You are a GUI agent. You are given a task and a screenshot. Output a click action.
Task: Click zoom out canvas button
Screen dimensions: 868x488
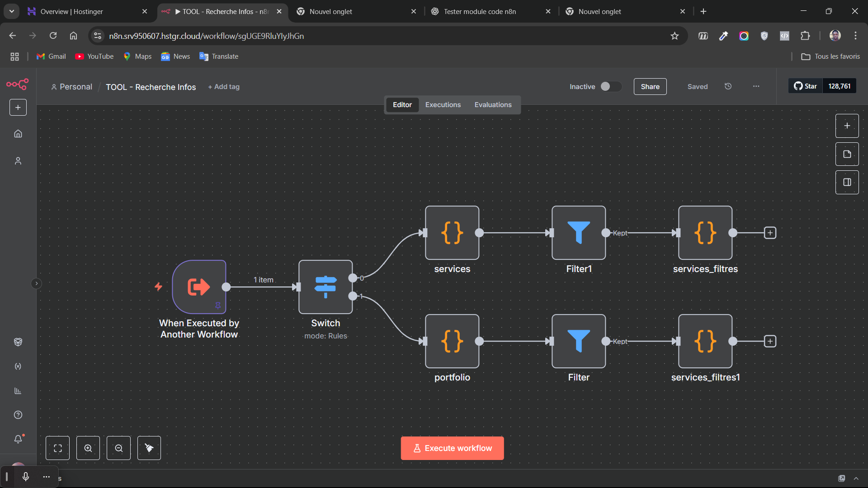118,448
